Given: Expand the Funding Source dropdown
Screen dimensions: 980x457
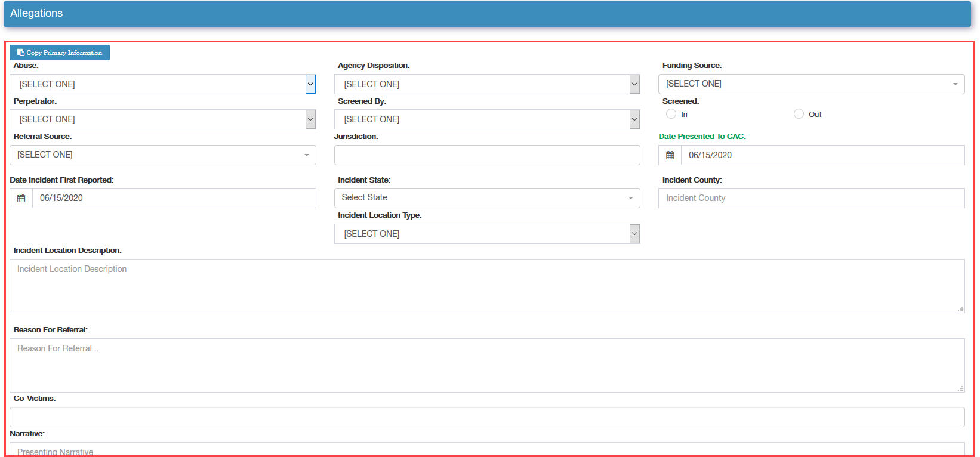Looking at the screenshot, I should pyautogui.click(x=811, y=84).
